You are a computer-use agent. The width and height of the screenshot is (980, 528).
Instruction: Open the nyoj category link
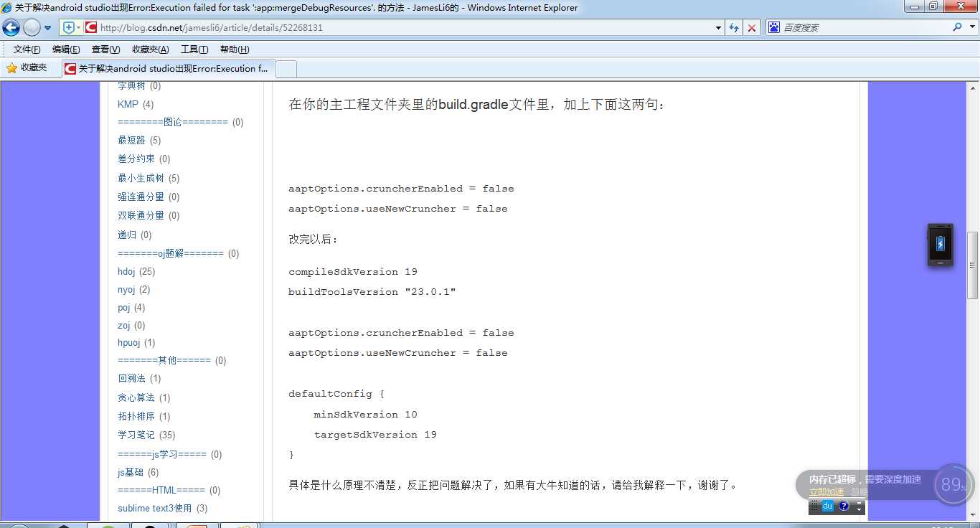pos(126,290)
